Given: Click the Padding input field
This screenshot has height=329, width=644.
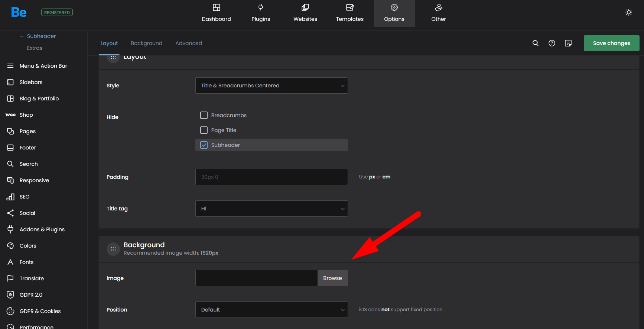Looking at the screenshot, I should pos(271,177).
